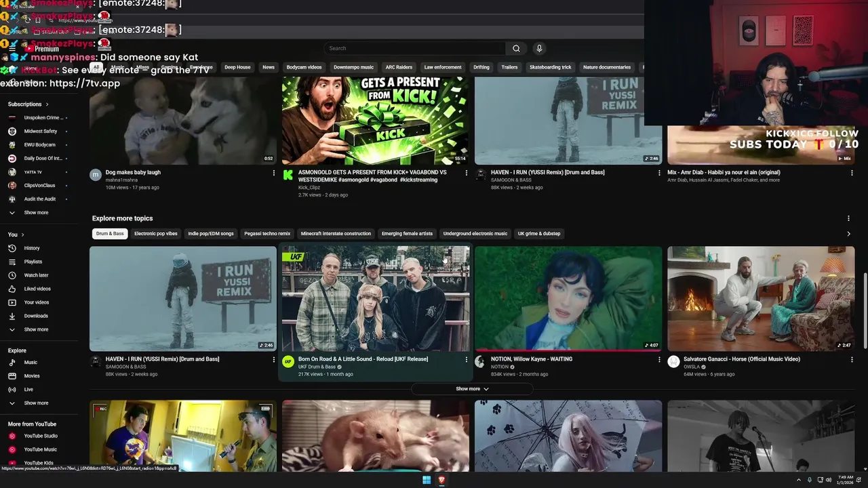Screen dimensions: 868x488
Task: Open ClipsVonClaus subscription channel
Action: click(40, 186)
